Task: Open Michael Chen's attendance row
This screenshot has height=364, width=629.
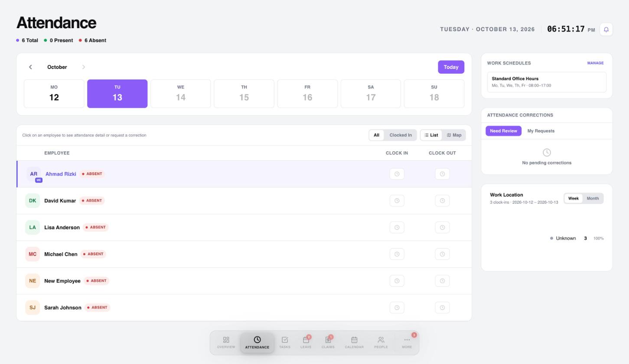Action: [x=244, y=254]
